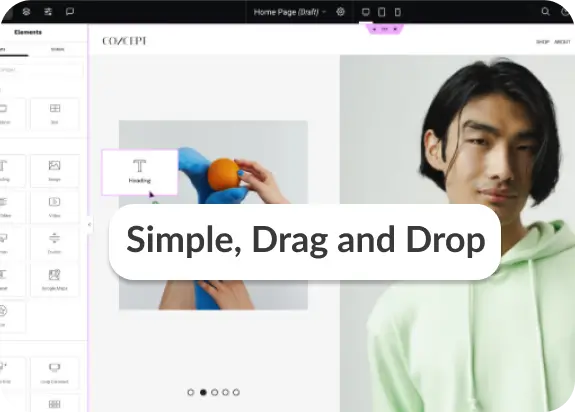Open page settings gear icon
Screen dimensions: 575x412
click(340, 12)
